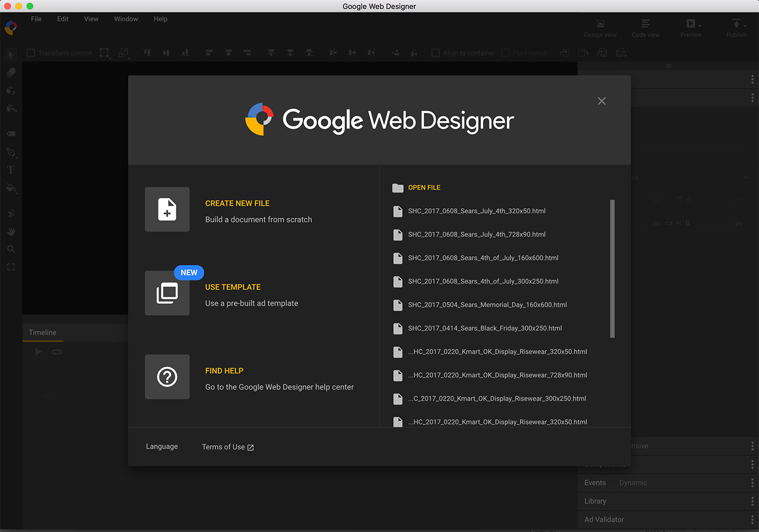Click the Create New File document-plus icon

[x=167, y=209]
